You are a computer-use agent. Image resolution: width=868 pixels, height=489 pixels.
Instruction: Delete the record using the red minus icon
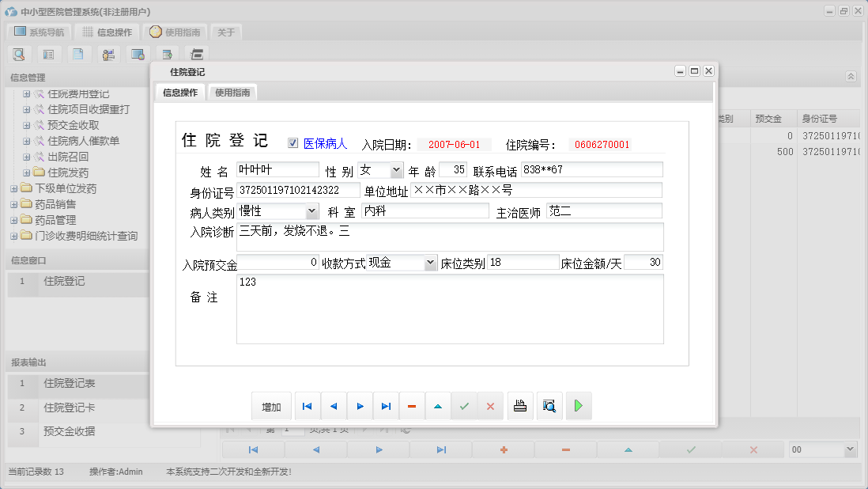point(412,405)
